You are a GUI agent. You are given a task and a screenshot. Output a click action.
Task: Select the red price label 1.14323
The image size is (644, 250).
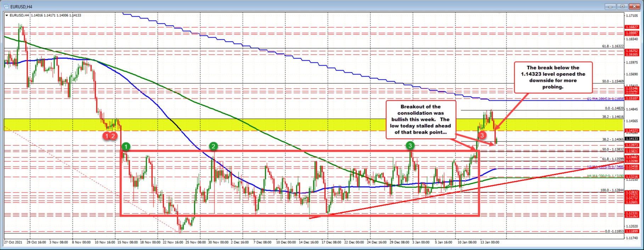click(x=632, y=130)
